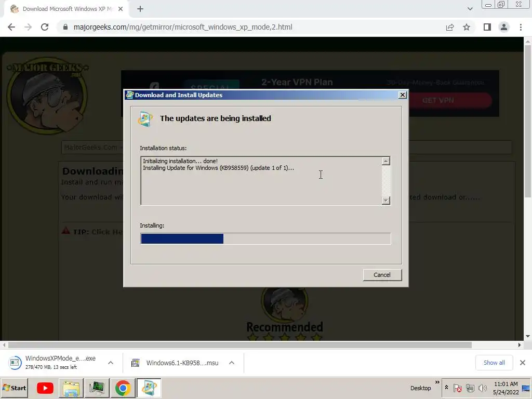Select the Download Microsoft Windows XP tab
The image size is (532, 399).
click(66, 9)
